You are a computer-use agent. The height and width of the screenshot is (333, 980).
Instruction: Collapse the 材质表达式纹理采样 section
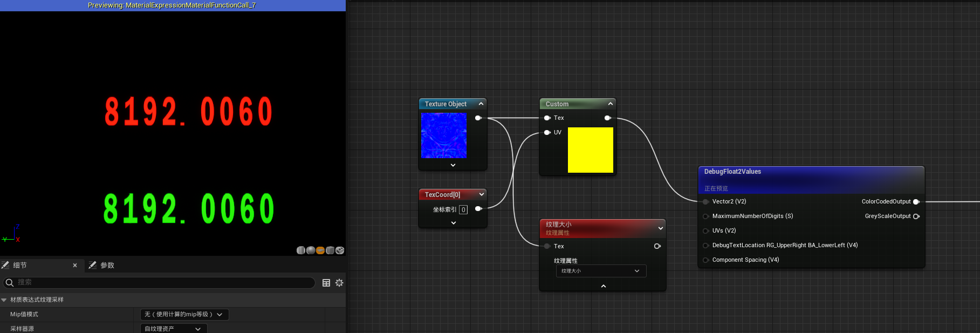[x=4, y=300]
